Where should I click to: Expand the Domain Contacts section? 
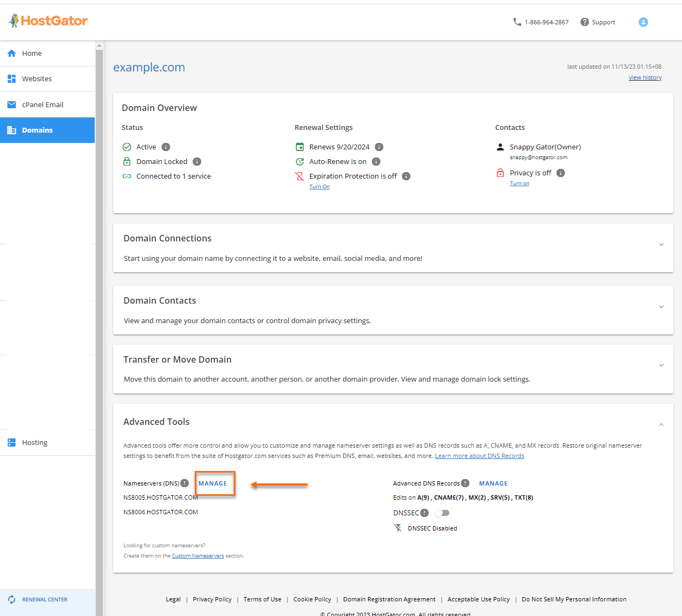tap(661, 306)
